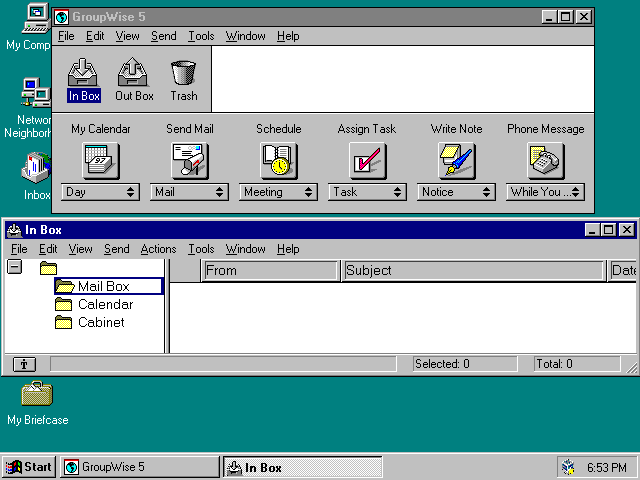Switch to GroupWise 5 taskbar button
The height and width of the screenshot is (480, 640).
[140, 467]
